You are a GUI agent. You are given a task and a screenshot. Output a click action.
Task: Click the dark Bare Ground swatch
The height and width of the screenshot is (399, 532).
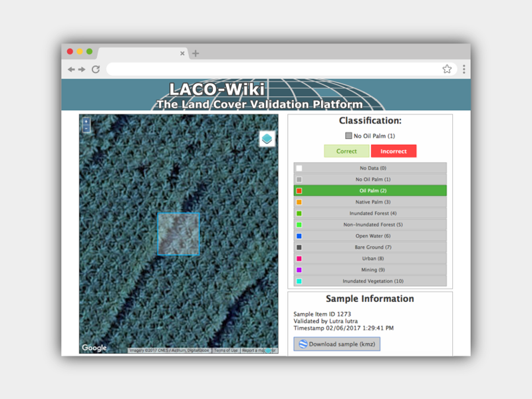point(299,247)
